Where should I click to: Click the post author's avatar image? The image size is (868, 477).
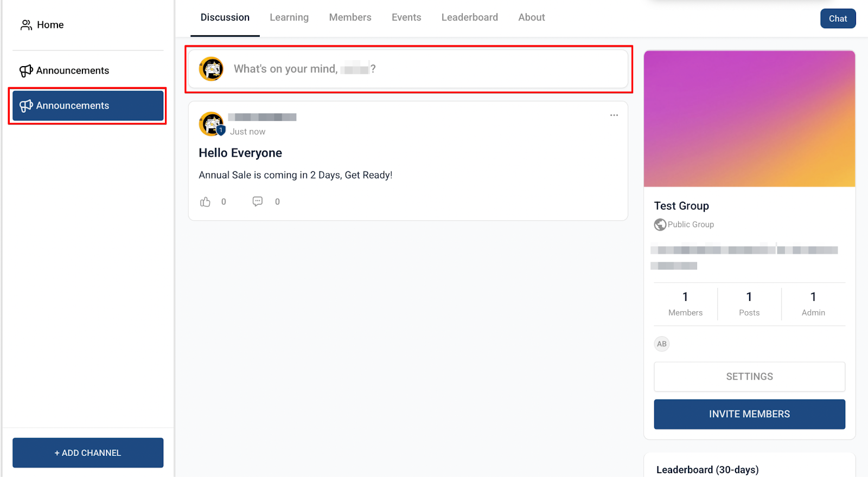pos(211,124)
